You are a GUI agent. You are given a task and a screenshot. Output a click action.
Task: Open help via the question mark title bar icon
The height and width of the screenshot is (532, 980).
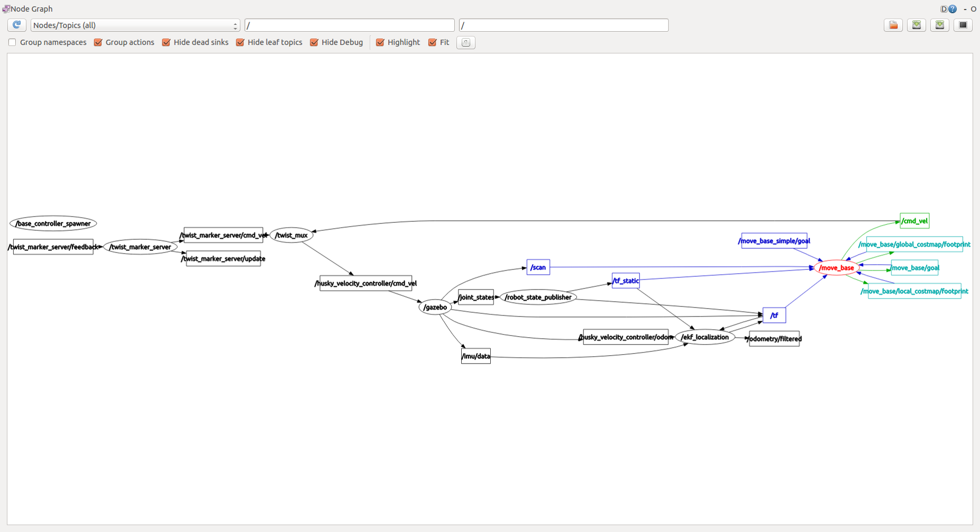click(953, 8)
